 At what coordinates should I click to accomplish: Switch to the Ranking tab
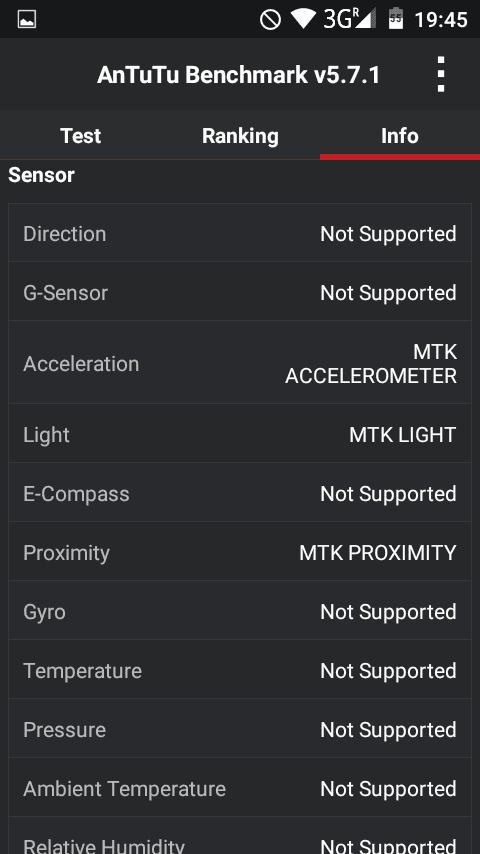(x=240, y=136)
